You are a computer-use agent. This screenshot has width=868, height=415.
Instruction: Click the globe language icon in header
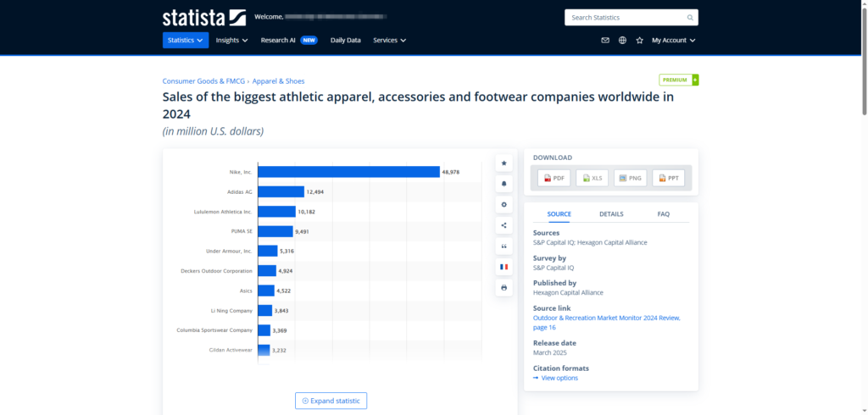(x=622, y=40)
